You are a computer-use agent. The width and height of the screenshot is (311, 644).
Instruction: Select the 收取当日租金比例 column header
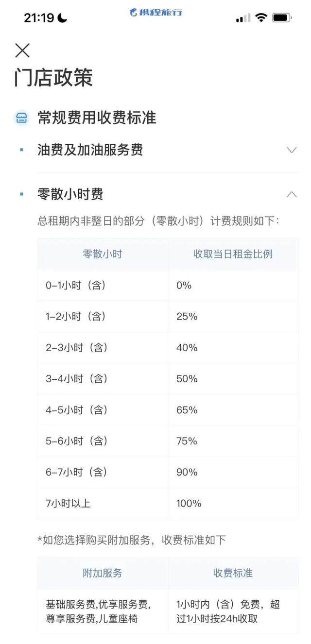233,254
